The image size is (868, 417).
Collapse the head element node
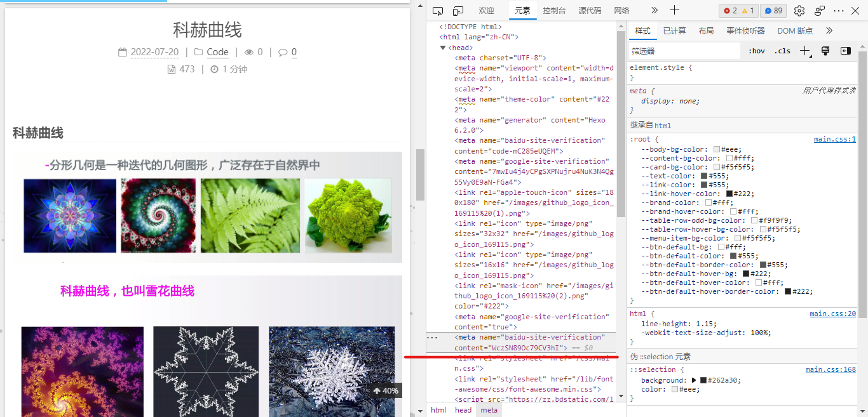tap(443, 48)
